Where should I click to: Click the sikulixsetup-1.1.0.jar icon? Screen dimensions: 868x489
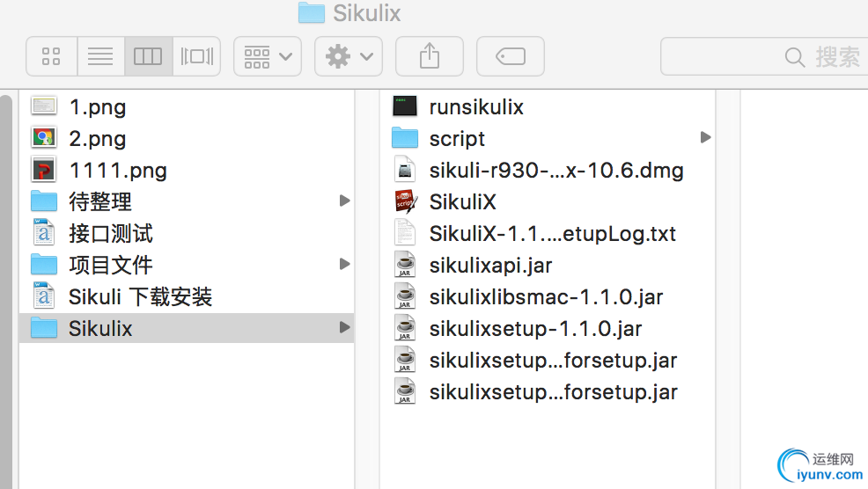(405, 328)
